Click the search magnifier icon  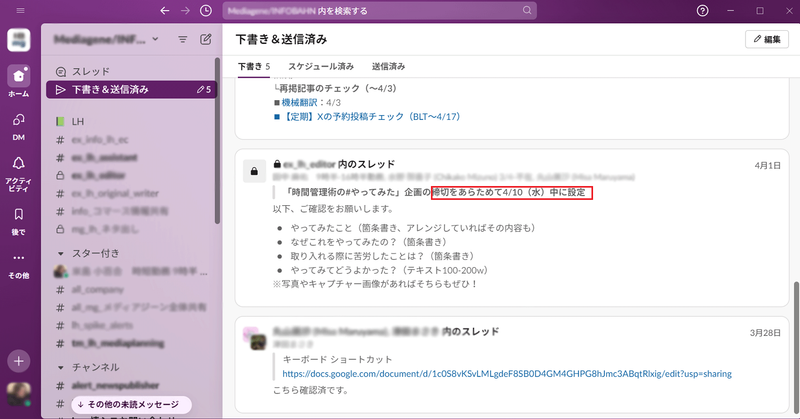[527, 10]
